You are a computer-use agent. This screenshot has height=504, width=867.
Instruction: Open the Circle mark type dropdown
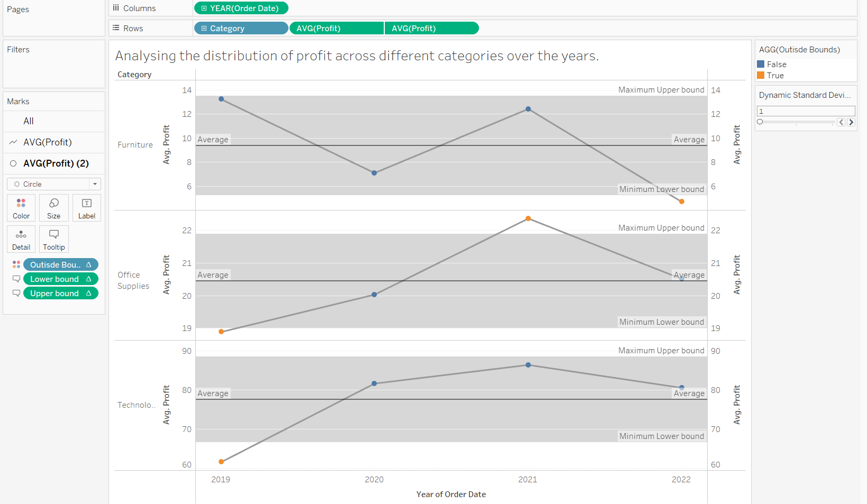[x=95, y=184]
